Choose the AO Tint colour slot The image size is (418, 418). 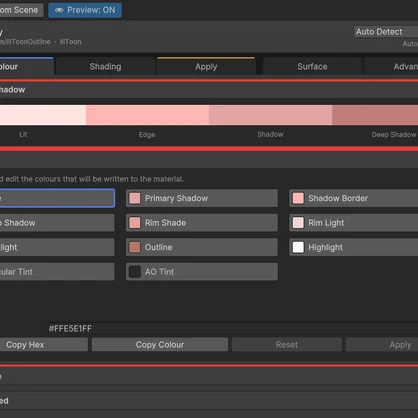click(x=202, y=272)
